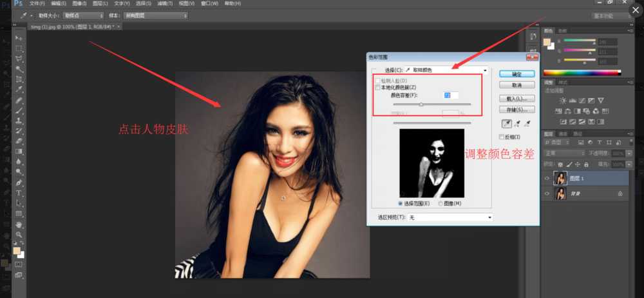Open the 选择(C) dropdown in Color Range
This screenshot has width=644, height=298.
pyautogui.click(x=448, y=70)
